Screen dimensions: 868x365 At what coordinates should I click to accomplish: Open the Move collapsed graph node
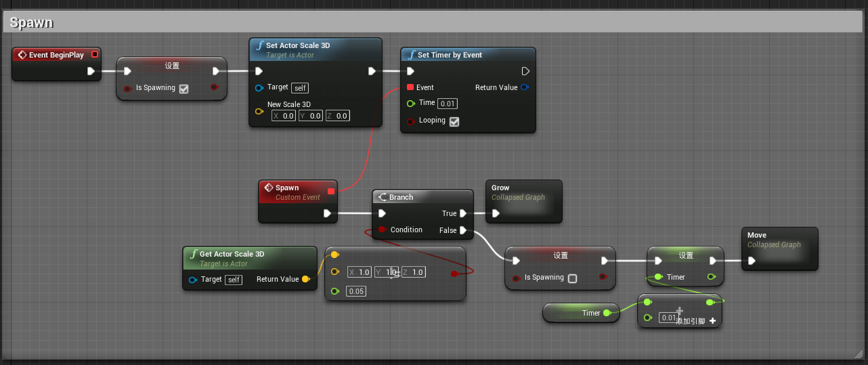pos(779,248)
